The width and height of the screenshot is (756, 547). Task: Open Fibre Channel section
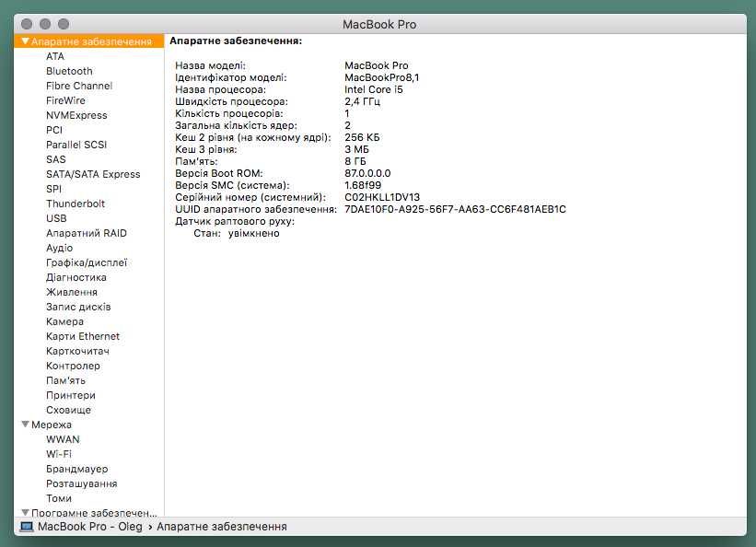(79, 86)
